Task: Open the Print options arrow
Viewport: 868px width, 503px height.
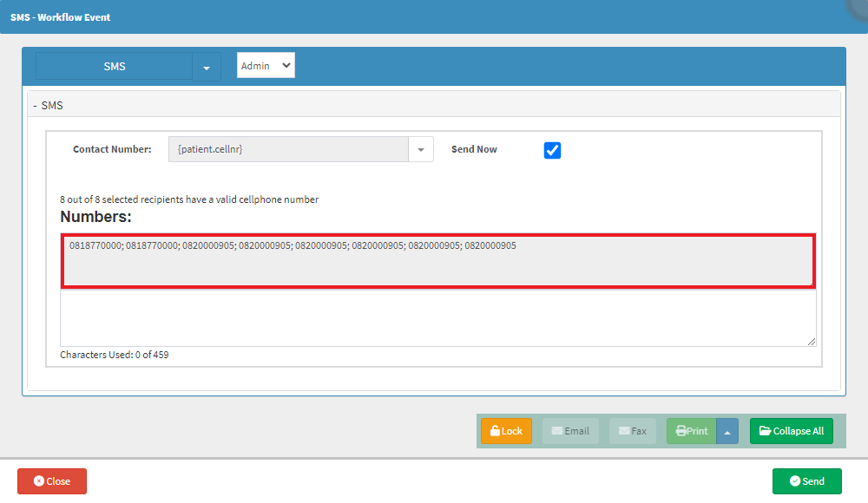Action: [x=727, y=431]
